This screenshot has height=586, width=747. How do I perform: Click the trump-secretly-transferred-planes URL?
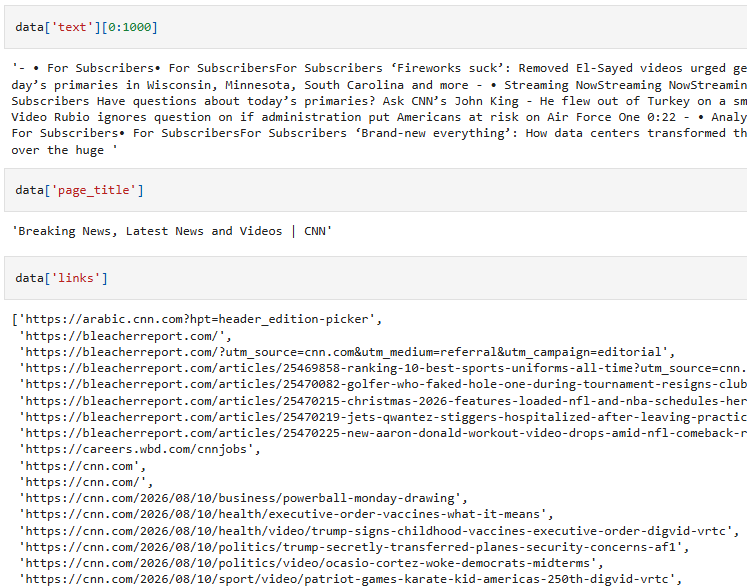(354, 547)
